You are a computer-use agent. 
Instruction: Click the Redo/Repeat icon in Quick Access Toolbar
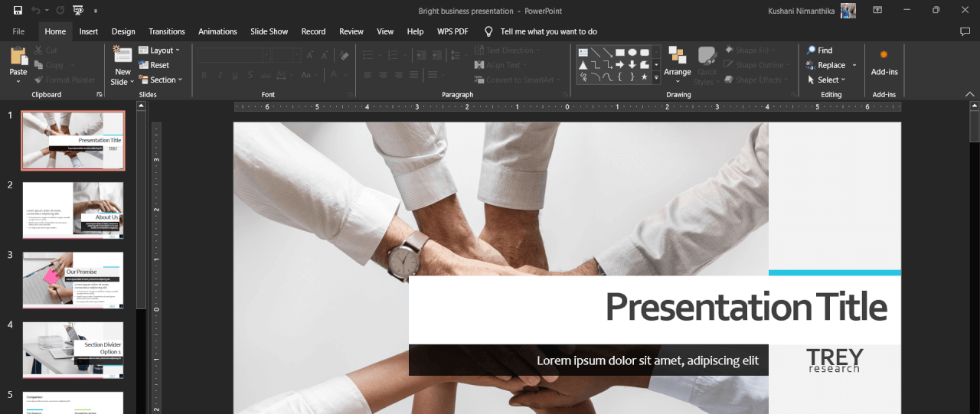click(x=60, y=11)
